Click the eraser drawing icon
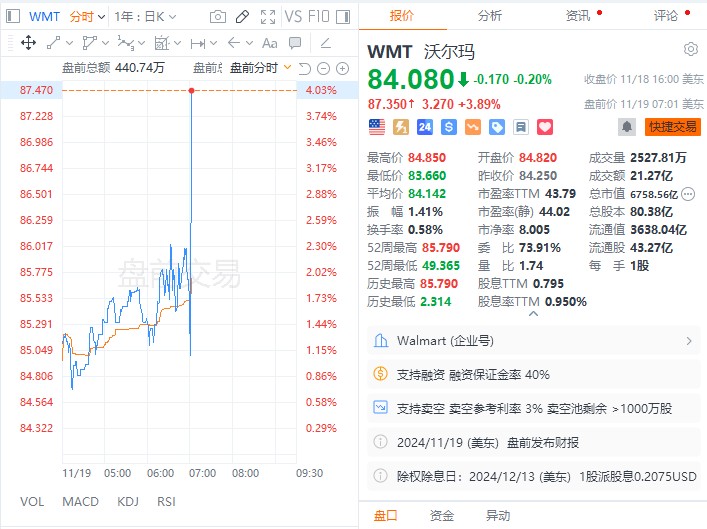The height and width of the screenshot is (529, 707). [326, 43]
